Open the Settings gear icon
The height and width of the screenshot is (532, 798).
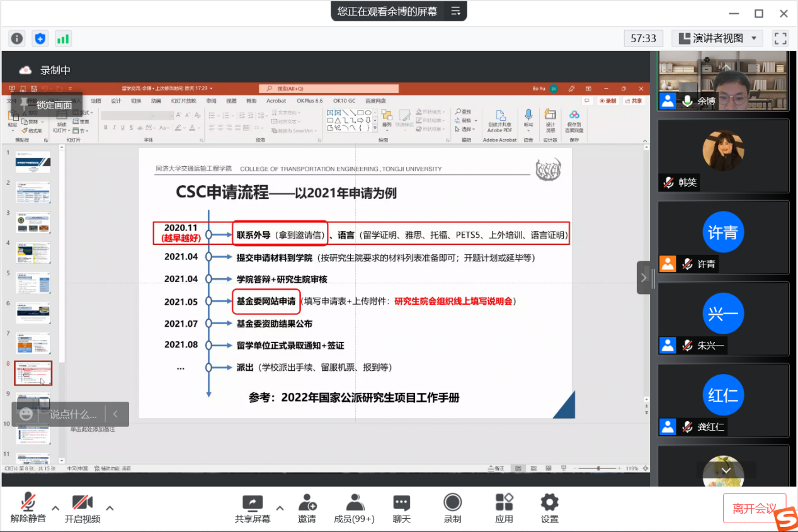click(549, 508)
